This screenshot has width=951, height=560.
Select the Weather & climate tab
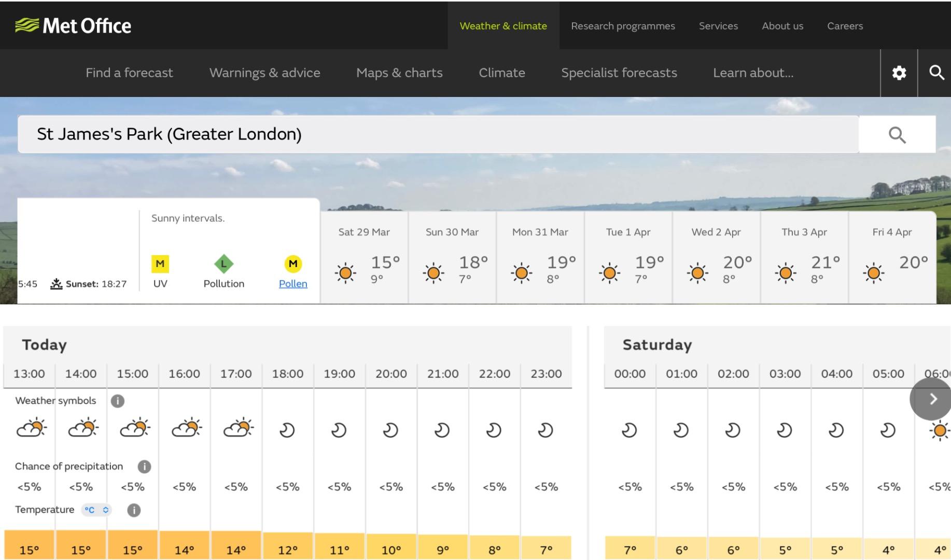(x=503, y=26)
